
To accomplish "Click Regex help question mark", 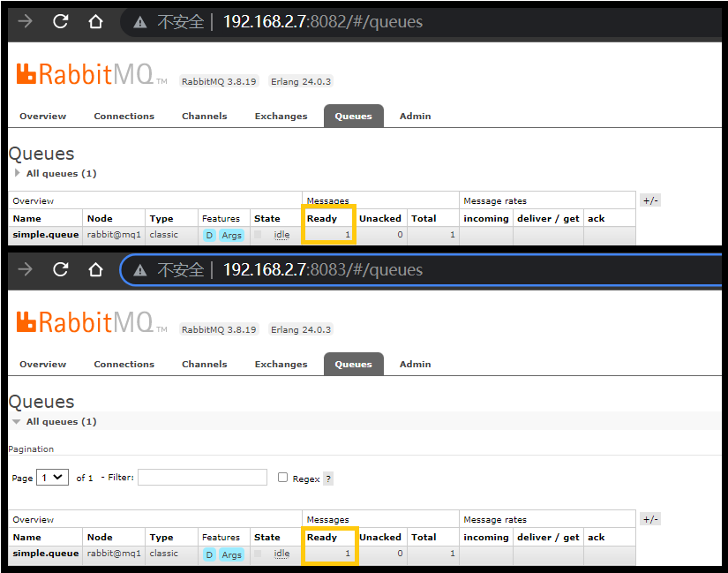I will 328,479.
